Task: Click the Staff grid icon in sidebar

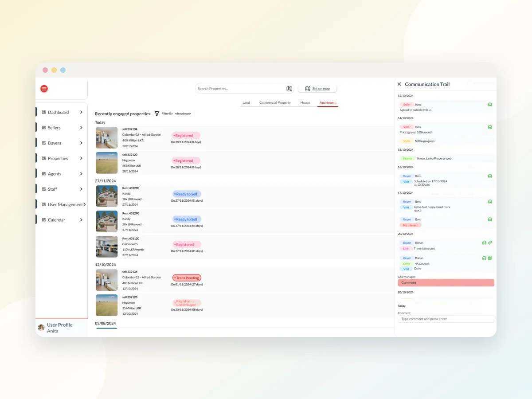Action: [44, 189]
